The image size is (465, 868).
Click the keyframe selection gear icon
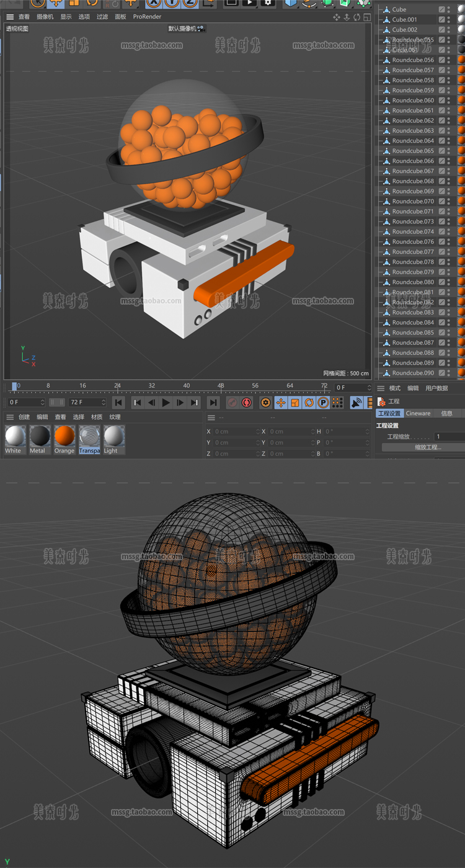pos(266,403)
